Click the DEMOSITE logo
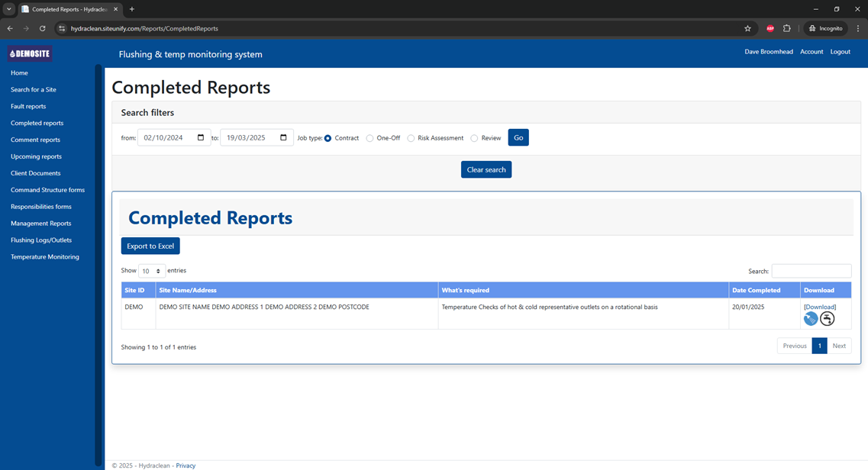The height and width of the screenshot is (470, 868). tap(30, 53)
